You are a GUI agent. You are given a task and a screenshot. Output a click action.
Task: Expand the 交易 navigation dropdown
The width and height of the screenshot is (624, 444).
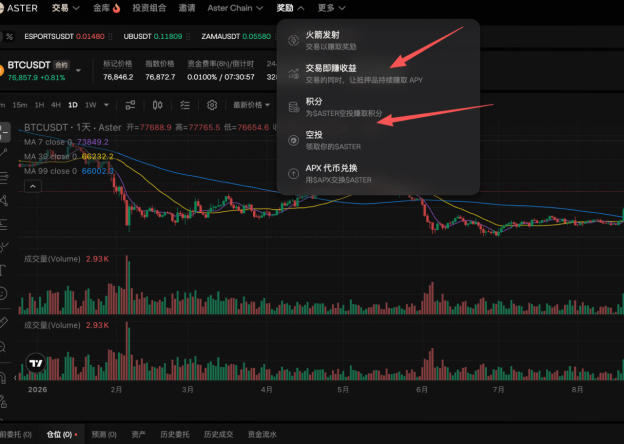[x=66, y=8]
